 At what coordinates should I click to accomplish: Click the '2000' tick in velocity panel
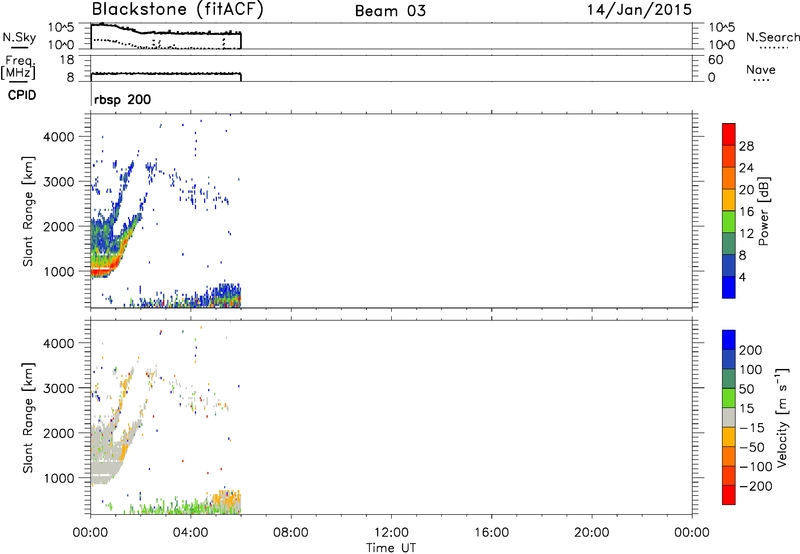point(58,433)
